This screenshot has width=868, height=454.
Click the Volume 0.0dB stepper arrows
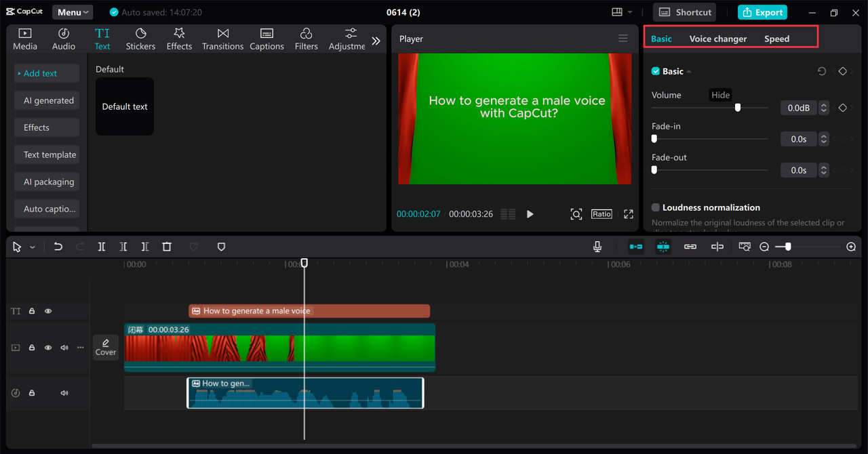pos(824,108)
